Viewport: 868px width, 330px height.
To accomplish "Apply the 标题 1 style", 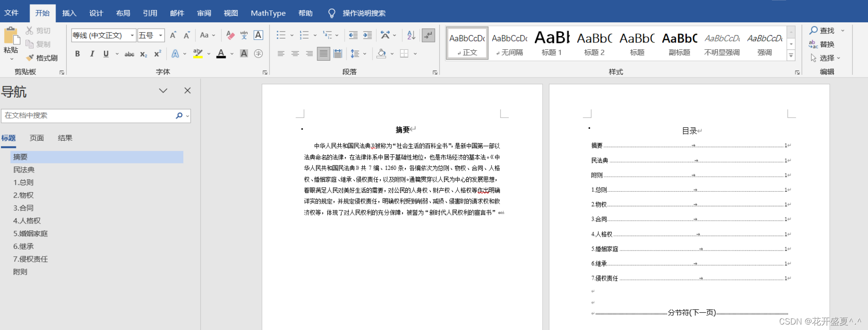I will pyautogui.click(x=552, y=43).
